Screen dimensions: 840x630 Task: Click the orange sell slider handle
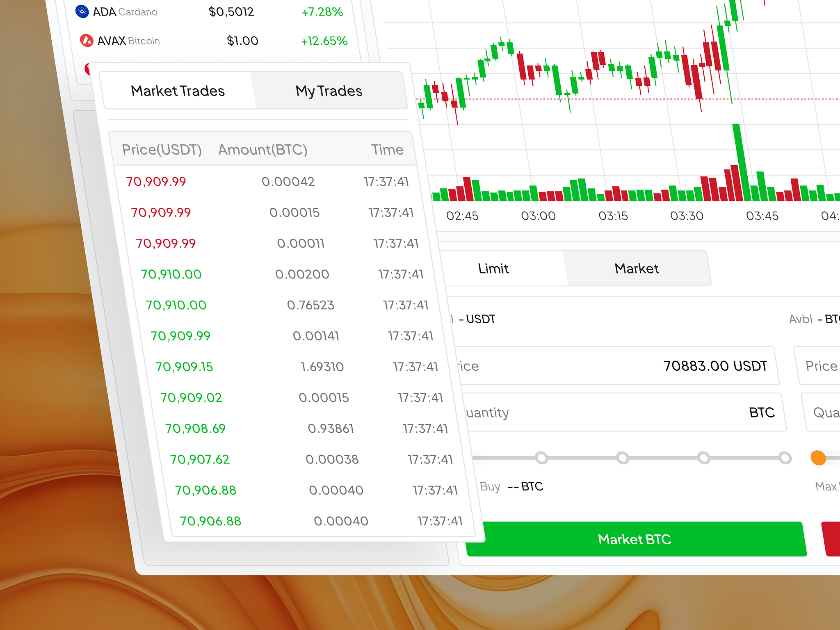(818, 458)
